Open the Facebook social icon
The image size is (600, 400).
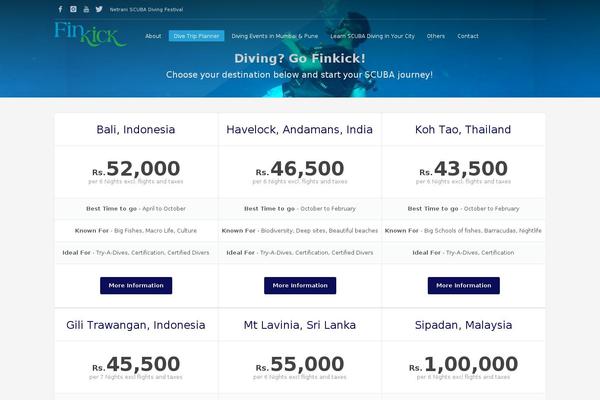pos(60,9)
